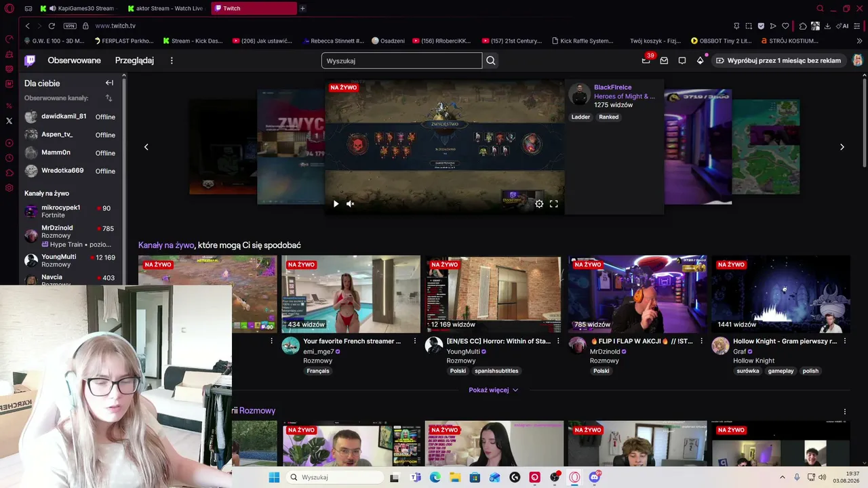Select the Twitch browser tab

pos(253,8)
